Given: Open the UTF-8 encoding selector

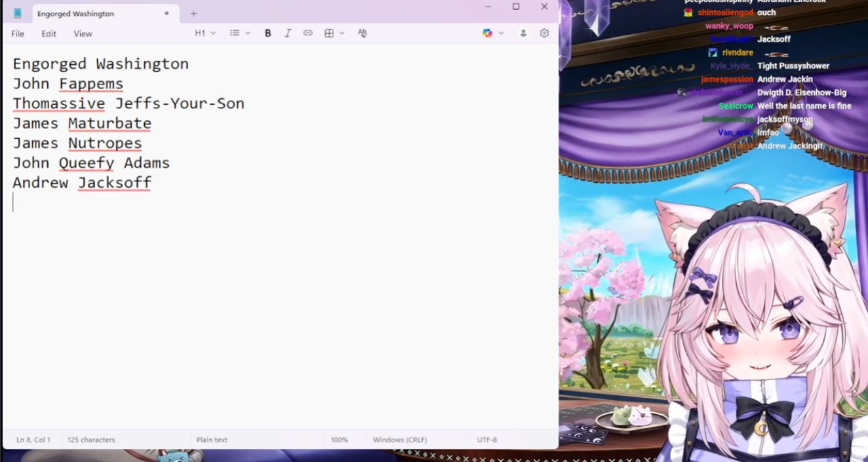Looking at the screenshot, I should tap(486, 440).
